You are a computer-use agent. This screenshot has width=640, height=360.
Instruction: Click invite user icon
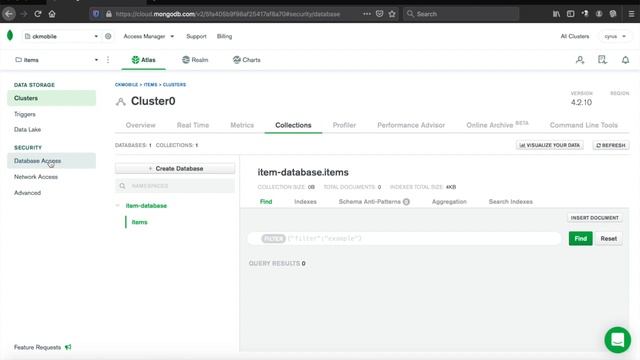(x=580, y=60)
